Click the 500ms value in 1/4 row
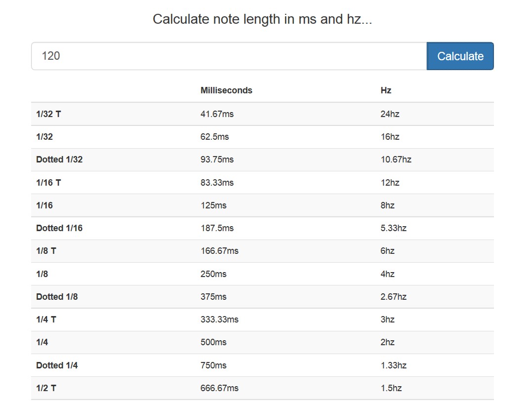Image resolution: width=532 pixels, height=401 pixels. (213, 342)
